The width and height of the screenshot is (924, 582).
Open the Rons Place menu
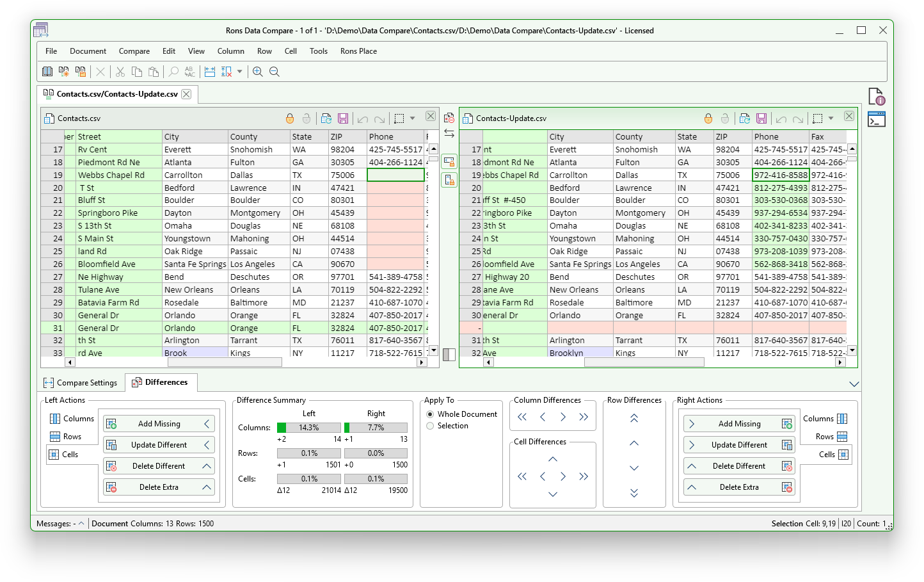click(x=359, y=51)
